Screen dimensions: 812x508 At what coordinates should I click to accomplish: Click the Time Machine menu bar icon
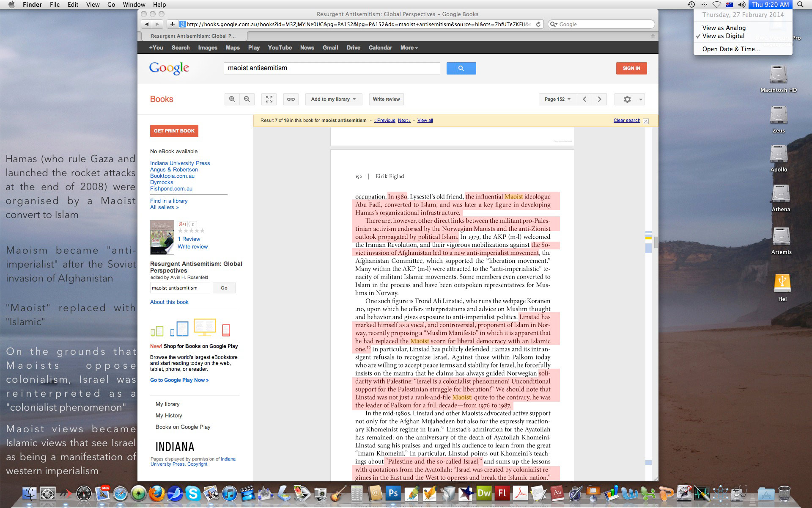coord(691,4)
